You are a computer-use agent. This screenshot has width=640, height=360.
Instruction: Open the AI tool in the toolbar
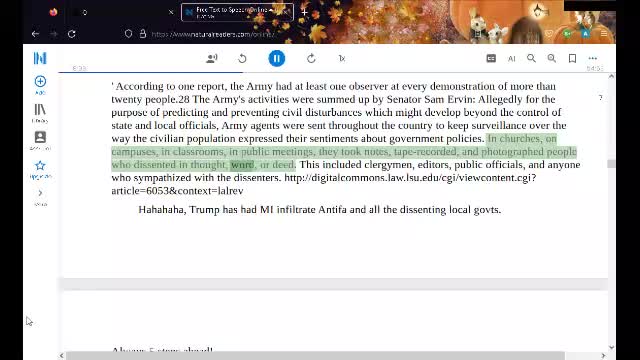point(511,59)
